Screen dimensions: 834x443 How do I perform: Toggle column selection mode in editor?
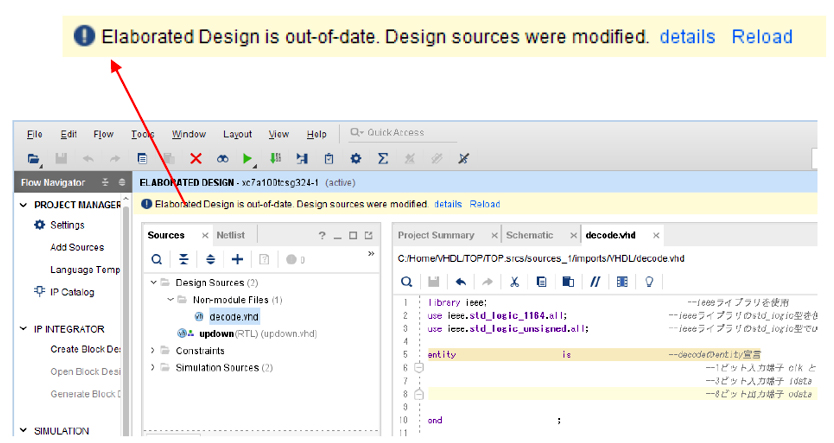click(x=622, y=282)
